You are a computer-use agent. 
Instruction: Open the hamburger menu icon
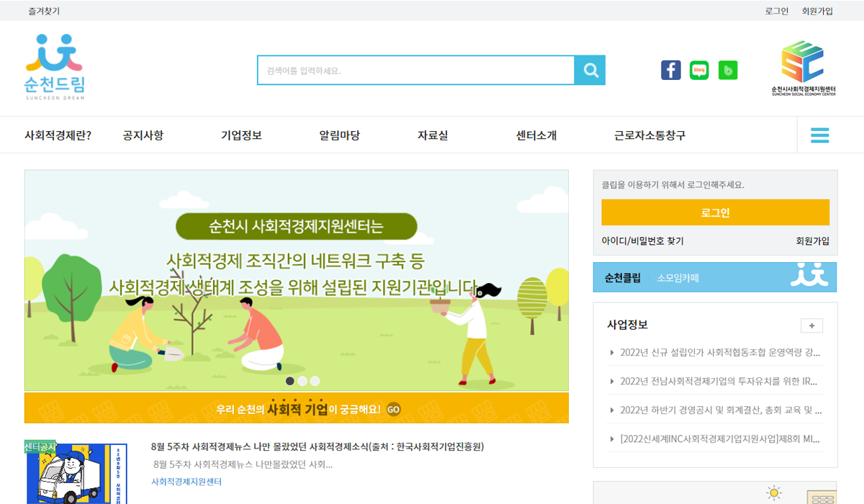[x=820, y=135]
